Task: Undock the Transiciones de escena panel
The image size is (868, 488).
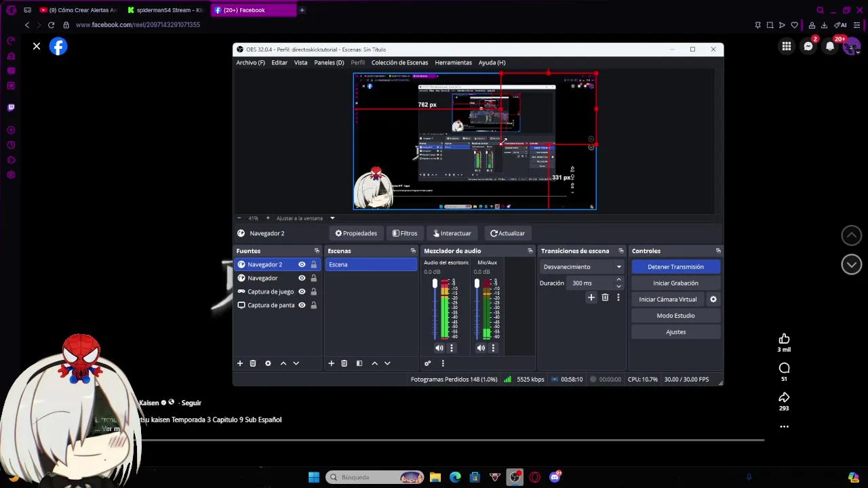Action: [x=621, y=251]
